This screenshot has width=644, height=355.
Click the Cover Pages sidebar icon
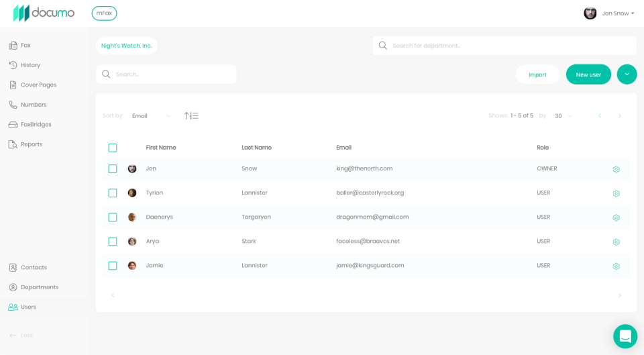(13, 85)
